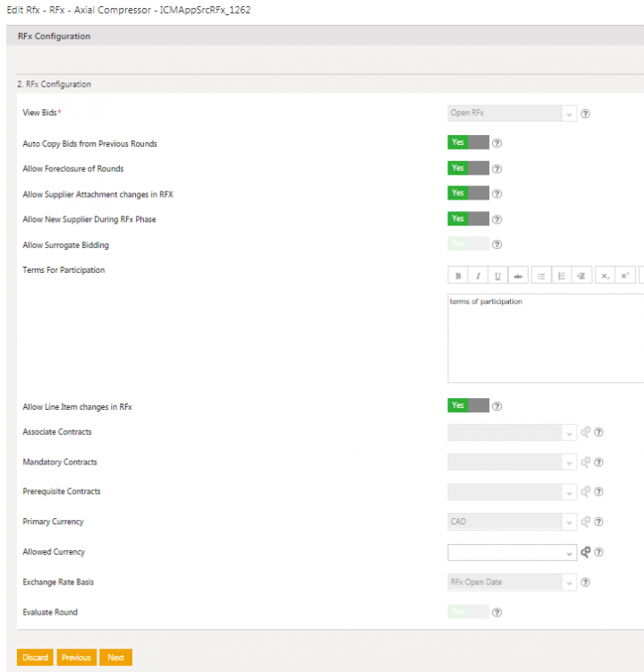Click the Italic formatting icon

click(x=479, y=276)
